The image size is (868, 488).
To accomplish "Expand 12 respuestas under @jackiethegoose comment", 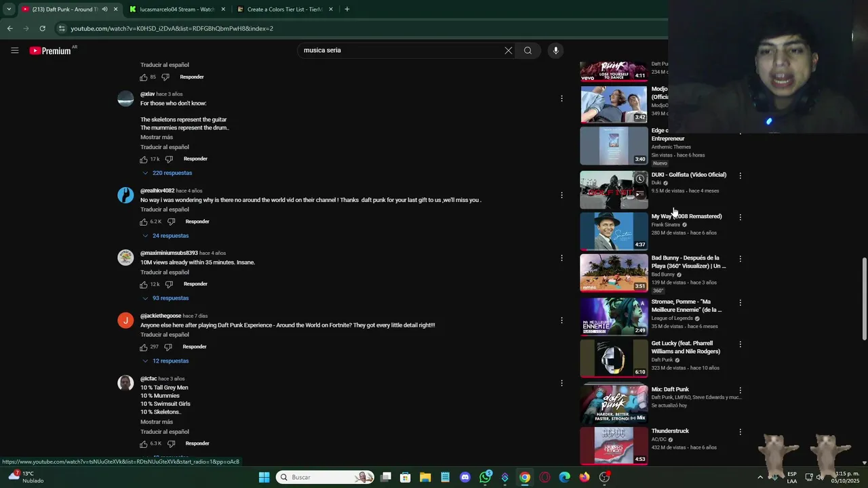I will (x=165, y=361).
